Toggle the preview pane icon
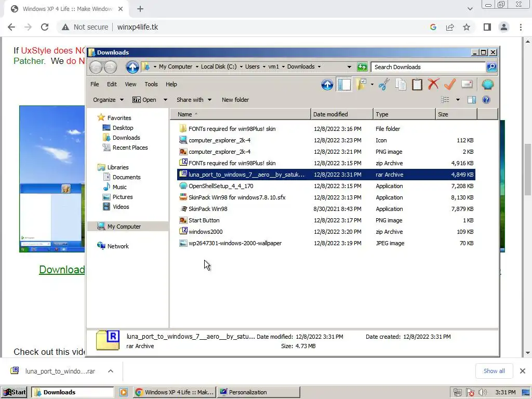Viewport: 532px width, 399px height. point(472,99)
